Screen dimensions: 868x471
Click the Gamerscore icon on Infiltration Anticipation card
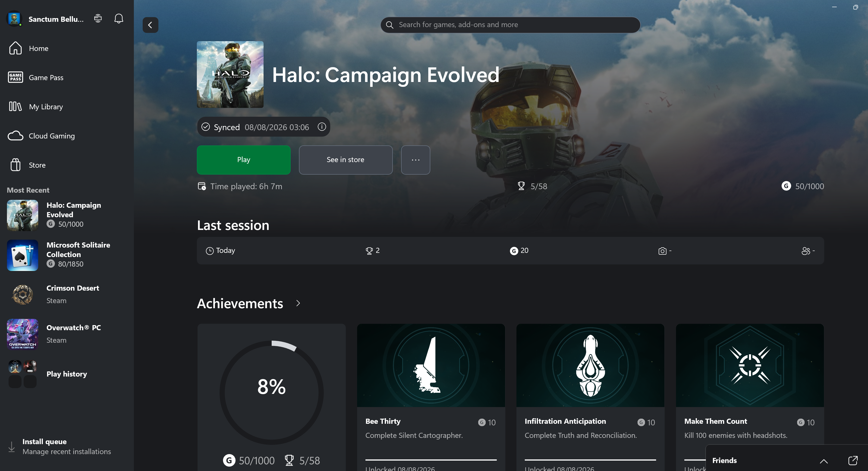pyautogui.click(x=641, y=422)
